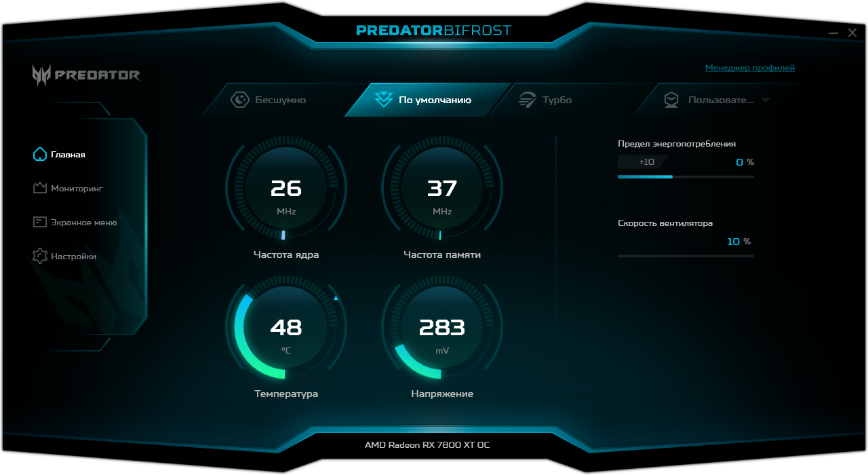Click the Частота ядра label

[x=286, y=255]
